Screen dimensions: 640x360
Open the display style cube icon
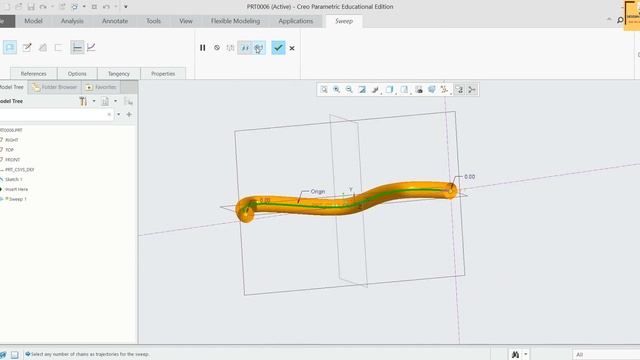[x=389, y=90]
